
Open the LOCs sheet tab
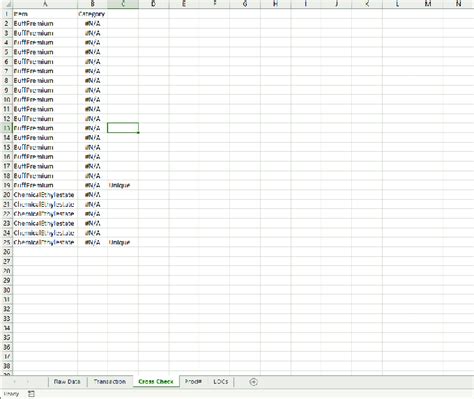(x=220, y=382)
